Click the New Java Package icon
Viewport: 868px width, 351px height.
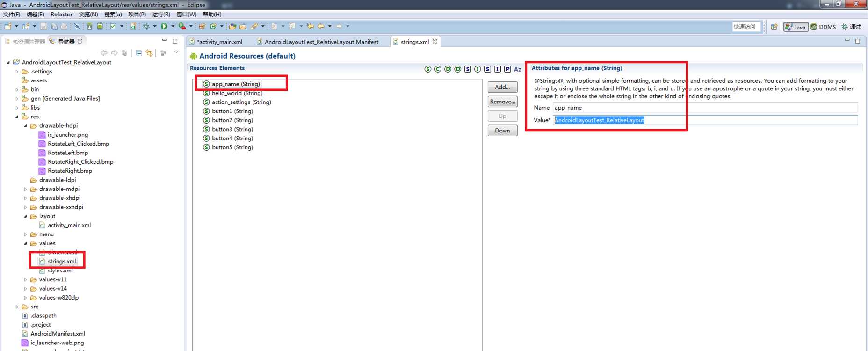click(x=202, y=26)
